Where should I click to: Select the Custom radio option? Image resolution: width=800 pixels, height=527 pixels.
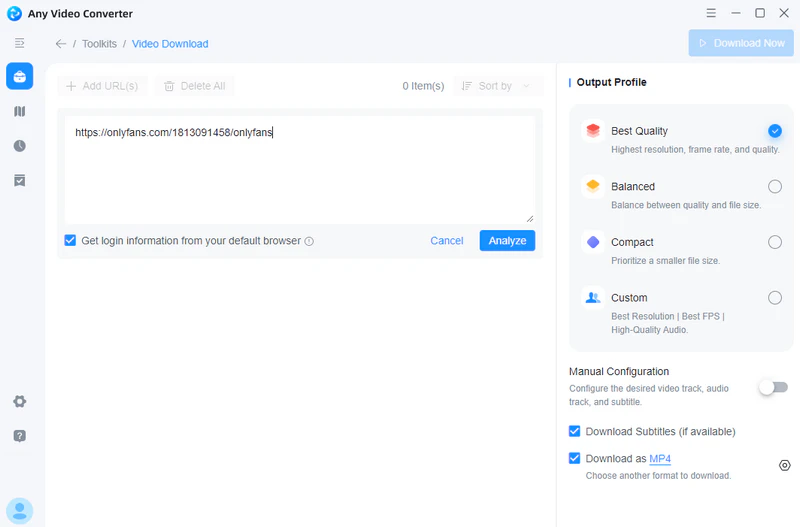[774, 297]
